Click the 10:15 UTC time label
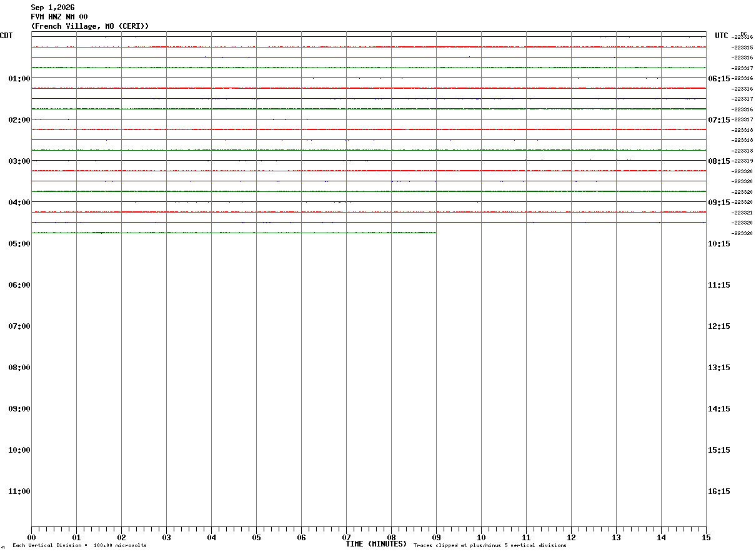756x554 pixels. pos(719,244)
